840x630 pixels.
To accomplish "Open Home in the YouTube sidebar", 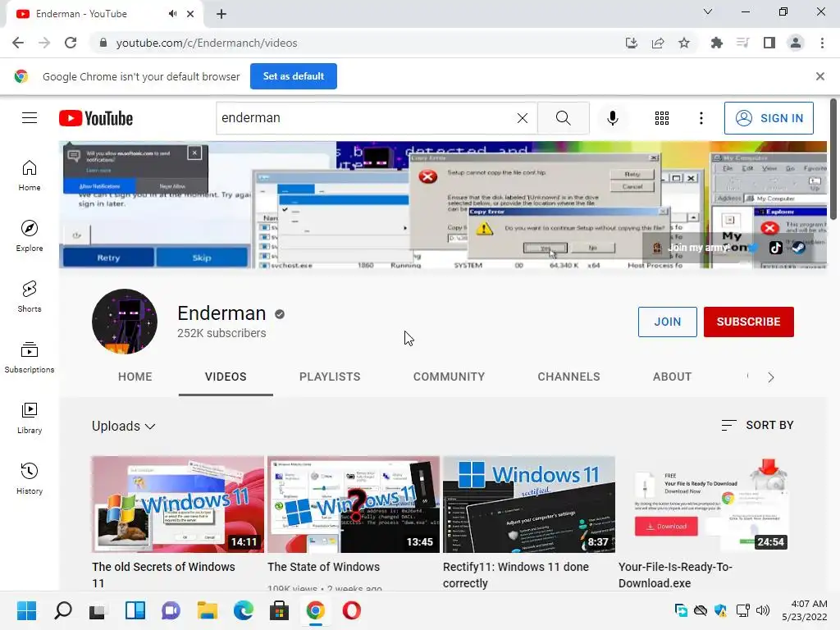I will pyautogui.click(x=30, y=176).
